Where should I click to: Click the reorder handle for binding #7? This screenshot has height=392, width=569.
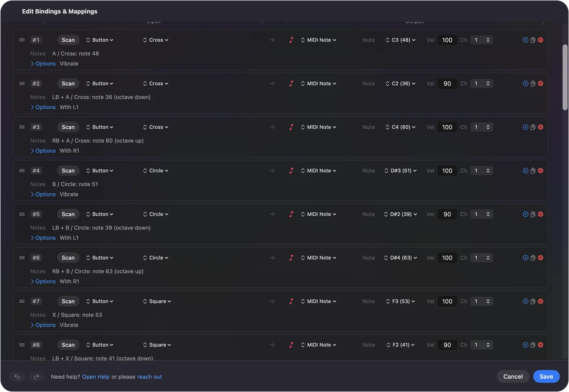(x=22, y=301)
